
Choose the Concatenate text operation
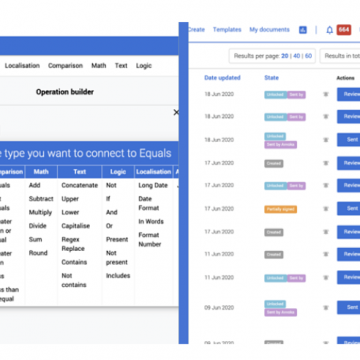coord(80,185)
